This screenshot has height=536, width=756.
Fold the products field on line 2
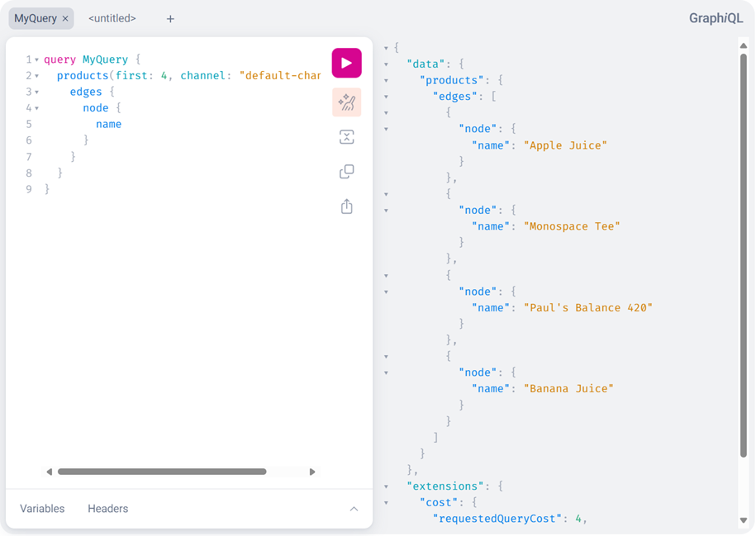point(37,76)
